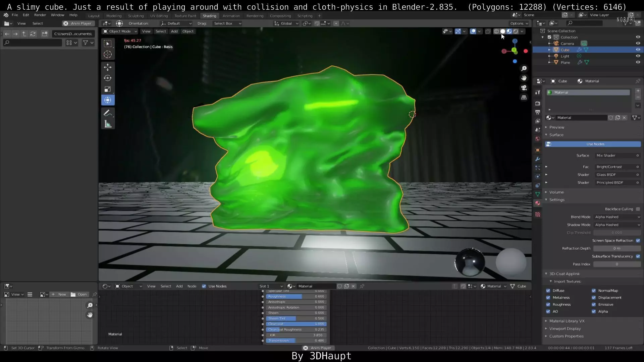Switch to solid viewport shading
Image resolution: width=644 pixels, height=362 pixels.
coord(503,31)
